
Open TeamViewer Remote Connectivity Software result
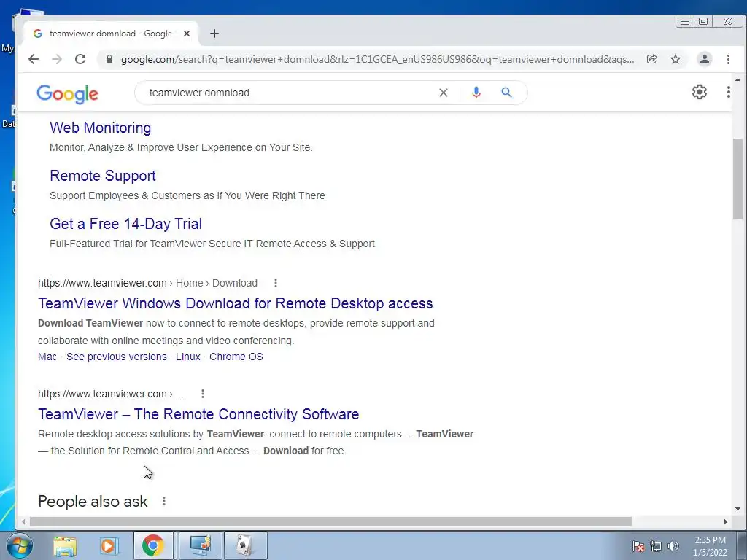(198, 414)
